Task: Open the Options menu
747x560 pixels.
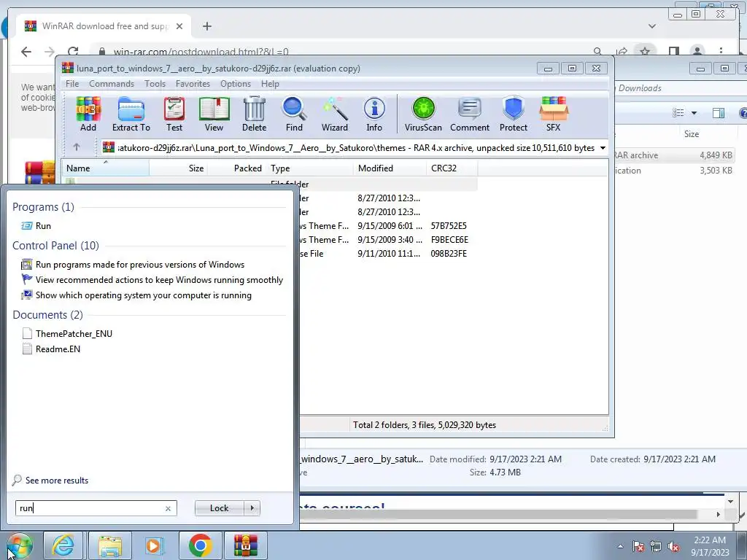Action: coord(236,84)
